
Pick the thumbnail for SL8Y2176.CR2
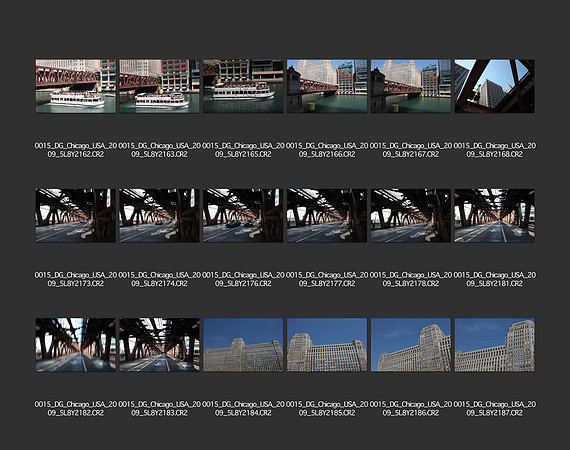243,216
